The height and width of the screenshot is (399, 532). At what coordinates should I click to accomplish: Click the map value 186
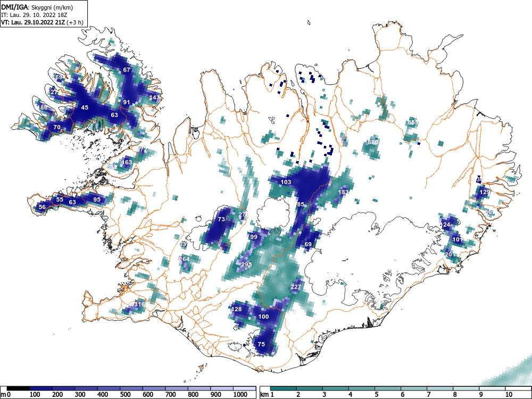click(43, 107)
